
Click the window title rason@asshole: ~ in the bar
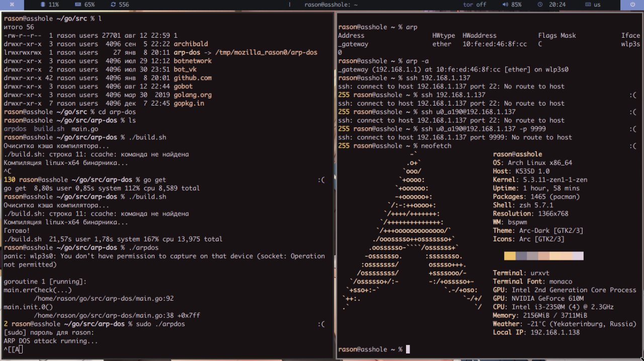pos(331,5)
